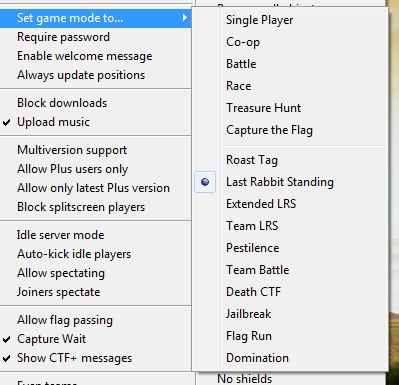Toggle Always update positions

pyautogui.click(x=95, y=75)
